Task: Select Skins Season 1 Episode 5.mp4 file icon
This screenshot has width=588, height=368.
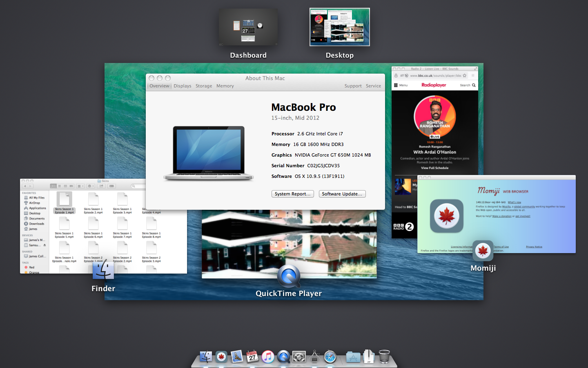Action: [65, 223]
